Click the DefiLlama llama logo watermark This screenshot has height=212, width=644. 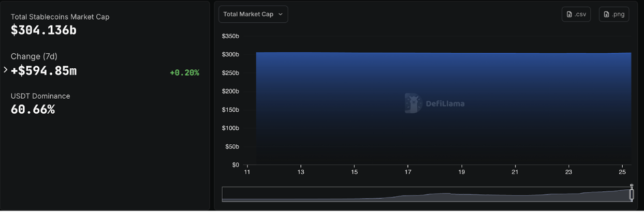point(413,103)
